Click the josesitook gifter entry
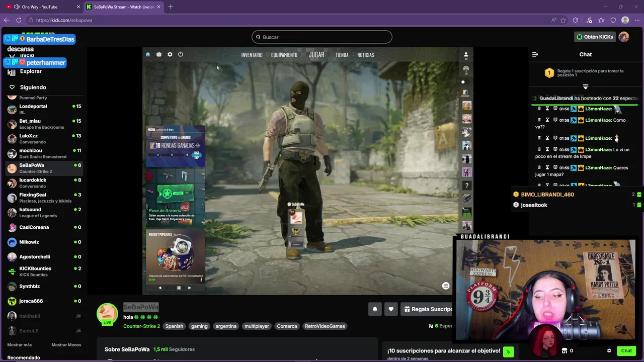 [x=577, y=205]
